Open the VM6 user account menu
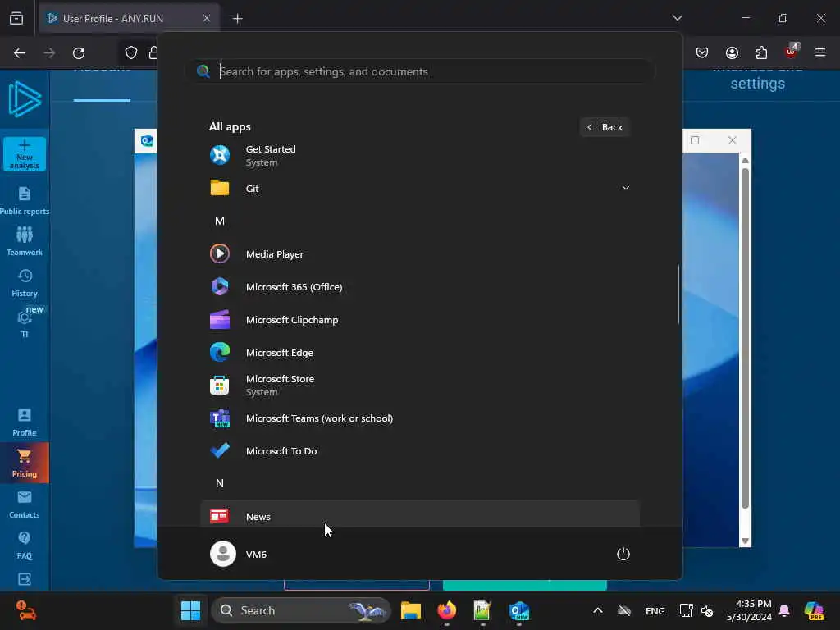840x630 pixels. (239, 554)
